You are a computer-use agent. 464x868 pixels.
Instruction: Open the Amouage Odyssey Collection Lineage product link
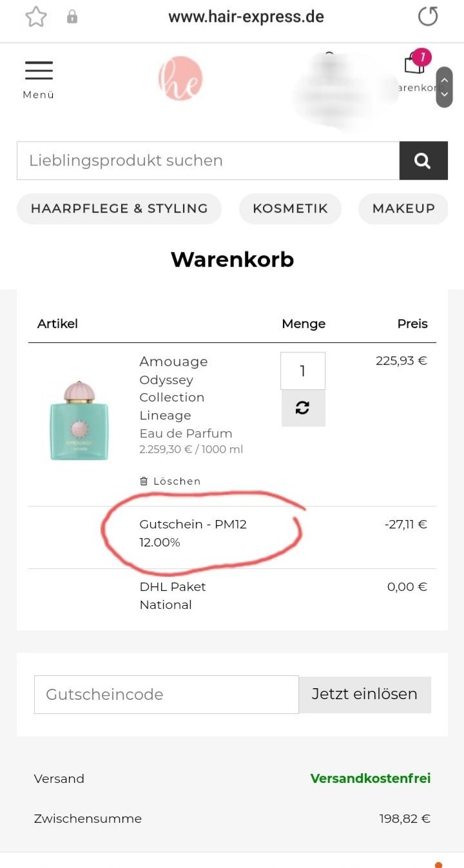pyautogui.click(x=173, y=389)
